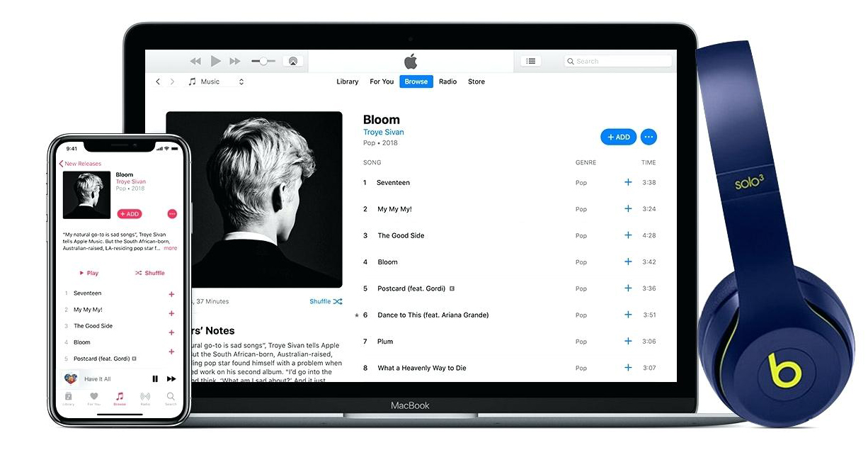Add Dance to This with its plus in iTunes
The width and height of the screenshot is (868, 455).
628,315
